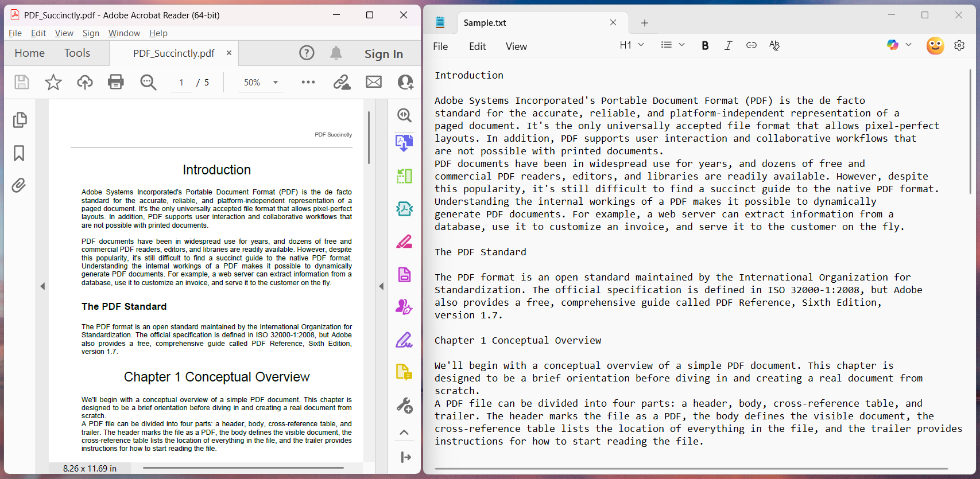This screenshot has height=479, width=980.
Task: Open the Organize Pages green tool icon
Action: pyautogui.click(x=404, y=176)
